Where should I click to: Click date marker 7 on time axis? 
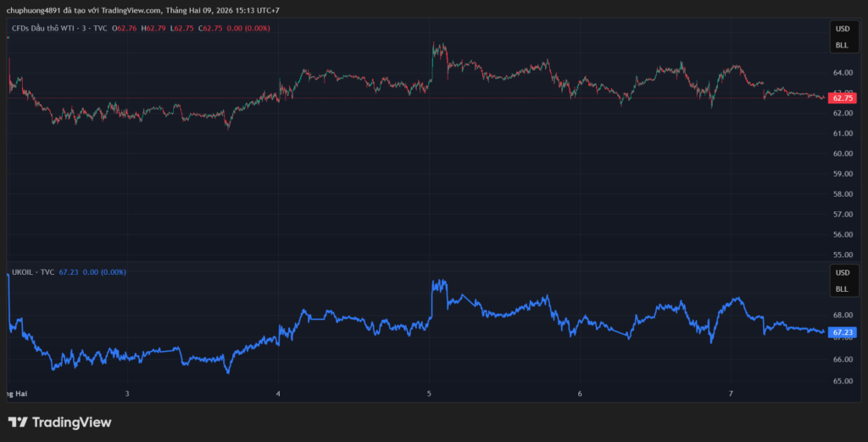pos(731,394)
